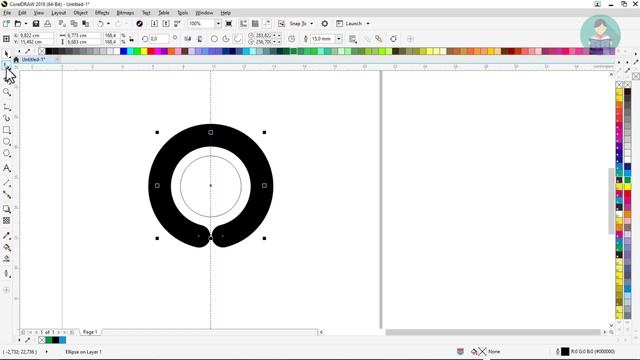Toggle Show Guidelines button
The width and height of the screenshot is (640, 360).
[267, 24]
